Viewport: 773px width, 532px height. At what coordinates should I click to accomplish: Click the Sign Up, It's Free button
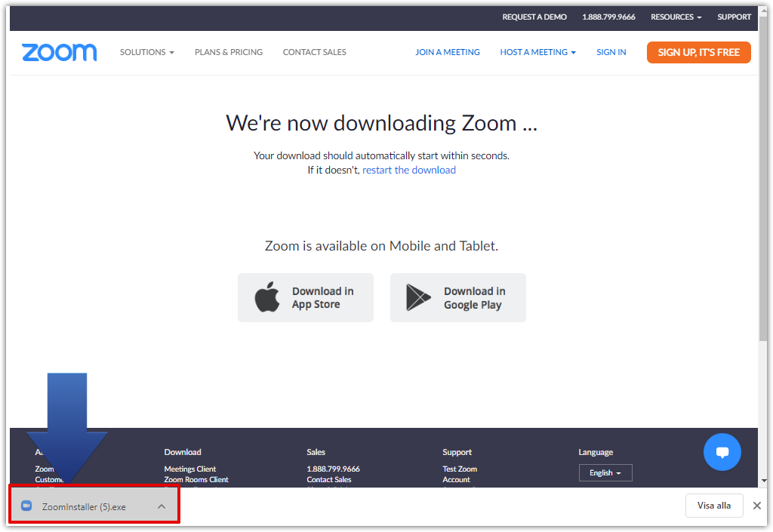pos(698,52)
